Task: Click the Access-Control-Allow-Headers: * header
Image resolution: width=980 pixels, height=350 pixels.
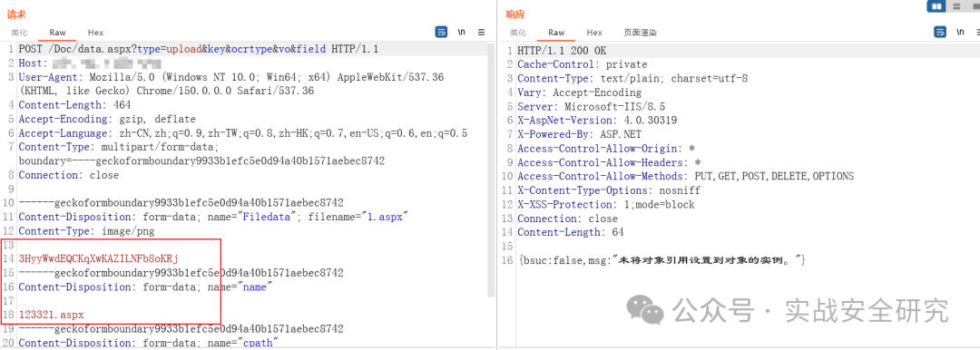Action: click(x=610, y=162)
